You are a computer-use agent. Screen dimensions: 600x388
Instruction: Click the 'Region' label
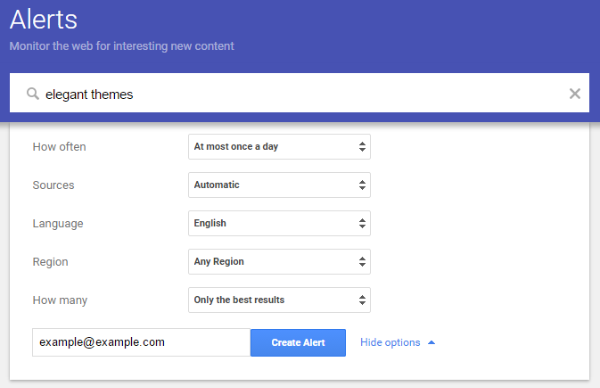point(51,262)
